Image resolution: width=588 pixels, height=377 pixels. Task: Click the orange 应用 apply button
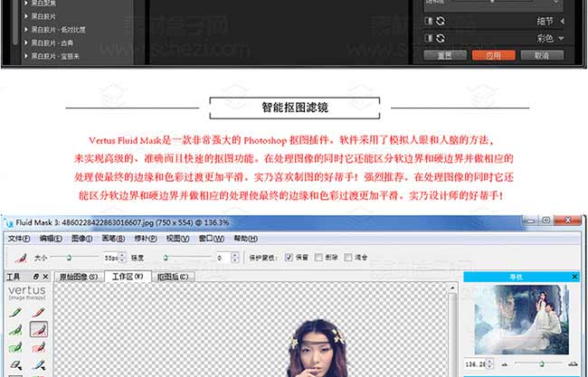pyautogui.click(x=494, y=55)
